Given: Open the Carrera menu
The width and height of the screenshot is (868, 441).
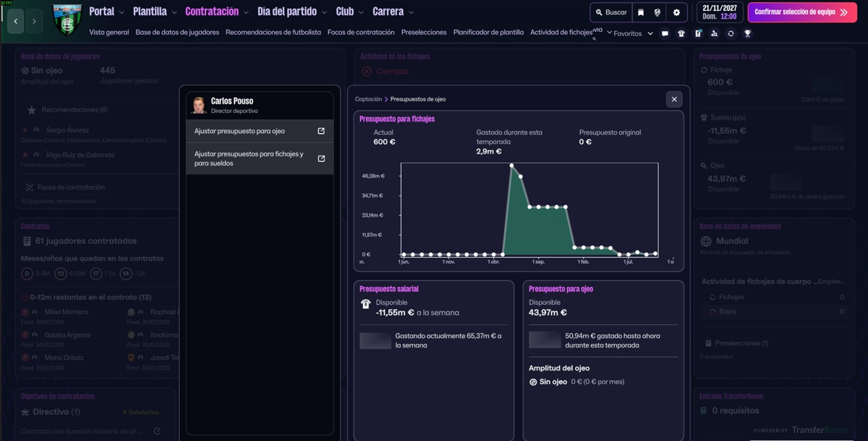Looking at the screenshot, I should [393, 12].
